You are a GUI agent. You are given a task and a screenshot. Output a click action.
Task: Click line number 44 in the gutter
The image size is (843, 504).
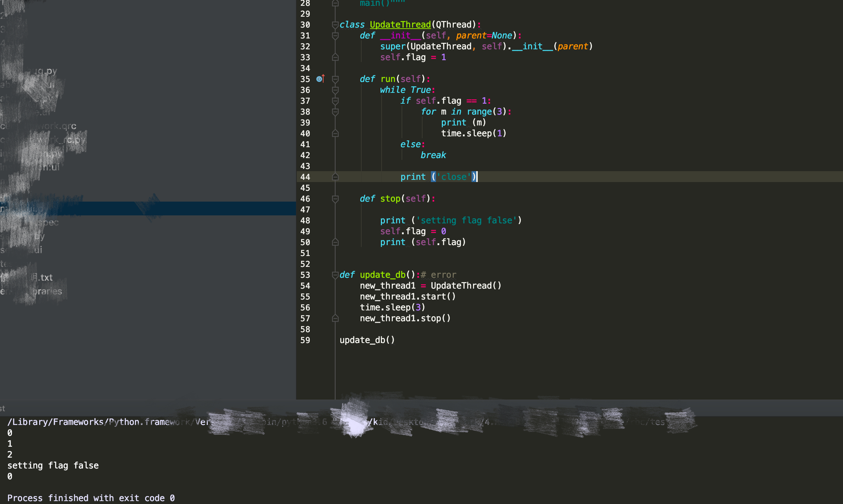click(305, 177)
